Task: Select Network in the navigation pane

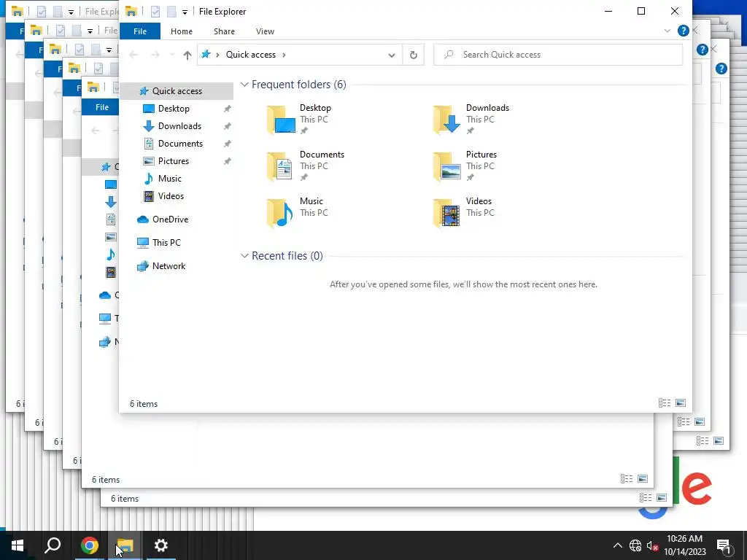Action: (169, 266)
